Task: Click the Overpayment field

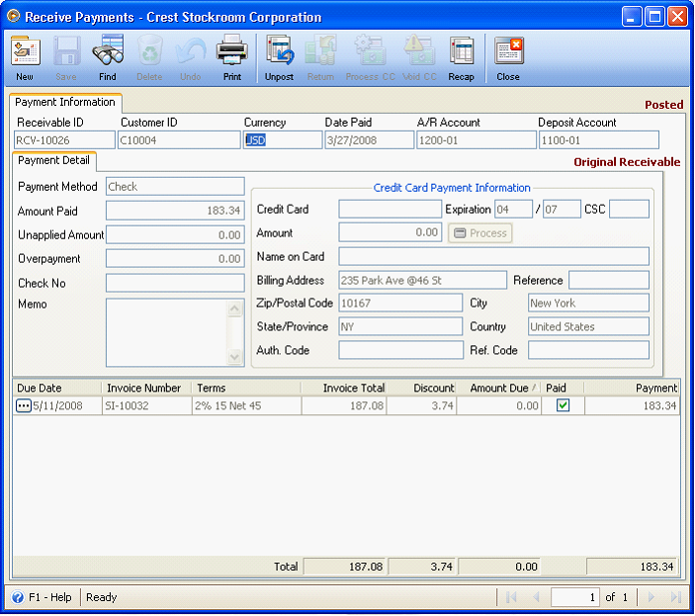Action: (175, 258)
